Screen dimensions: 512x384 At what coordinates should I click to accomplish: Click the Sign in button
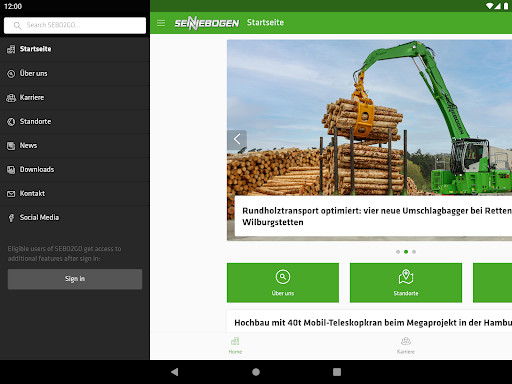(75, 279)
